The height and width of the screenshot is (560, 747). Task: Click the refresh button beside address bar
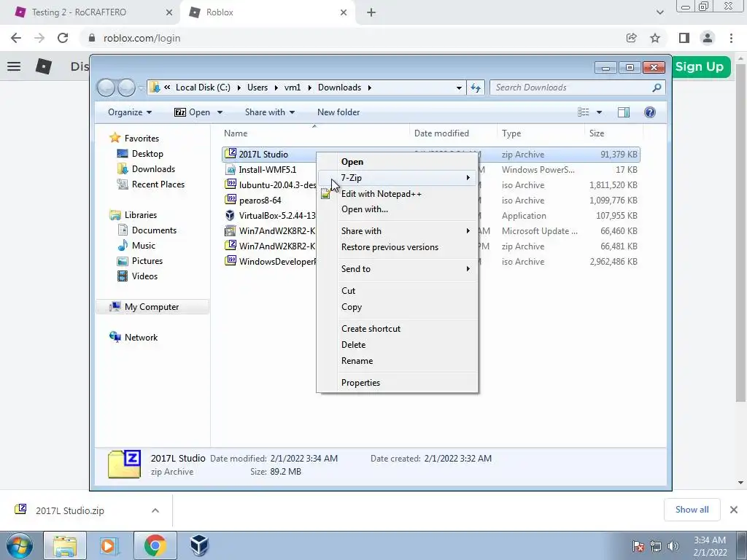476,87
